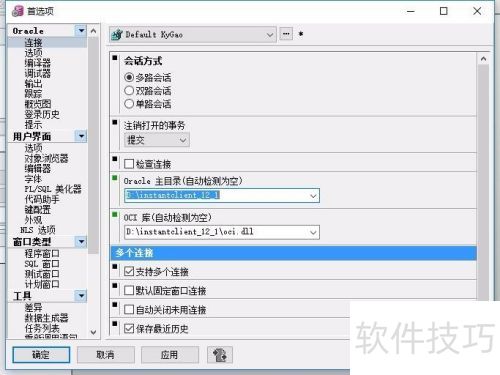Open the preference set ellipsis button
Viewport: 500px width, 375px height.
(286, 34)
